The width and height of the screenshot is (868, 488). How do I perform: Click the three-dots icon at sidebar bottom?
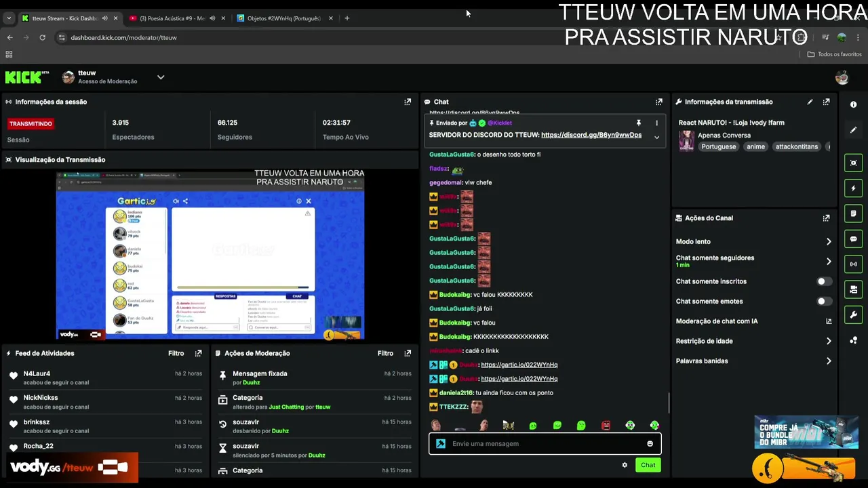tap(853, 340)
